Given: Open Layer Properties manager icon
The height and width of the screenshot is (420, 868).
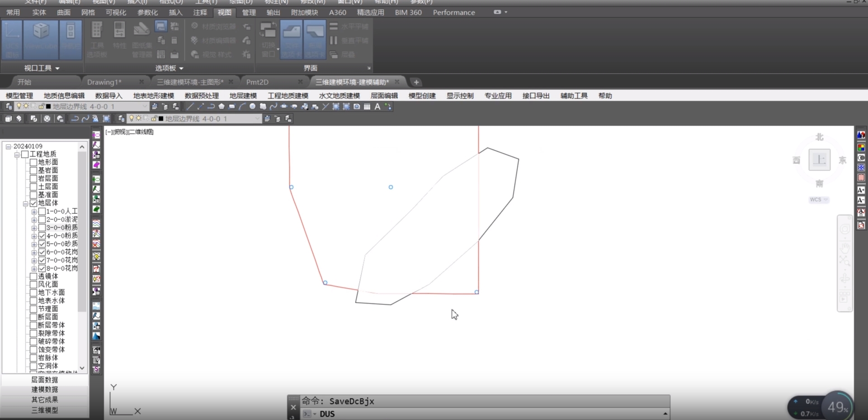Looking at the screenshot, I should pos(9,107).
